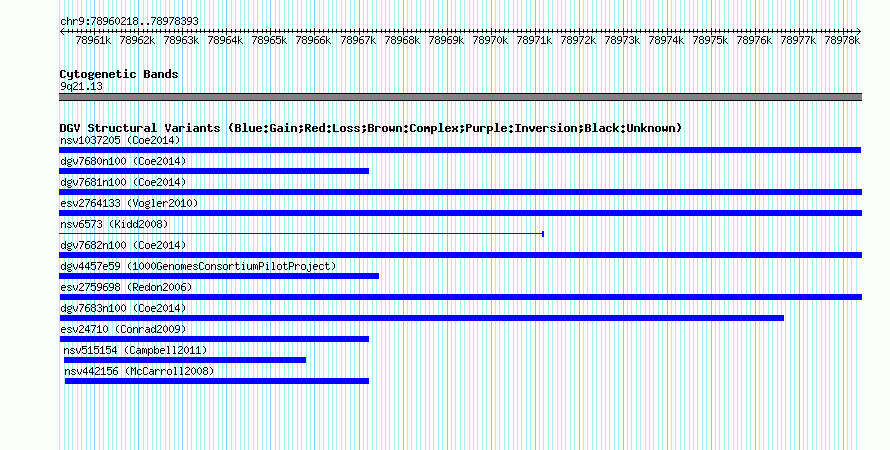The image size is (890, 450).
Task: Click the 78966k ruler position
Action: pyautogui.click(x=313, y=40)
